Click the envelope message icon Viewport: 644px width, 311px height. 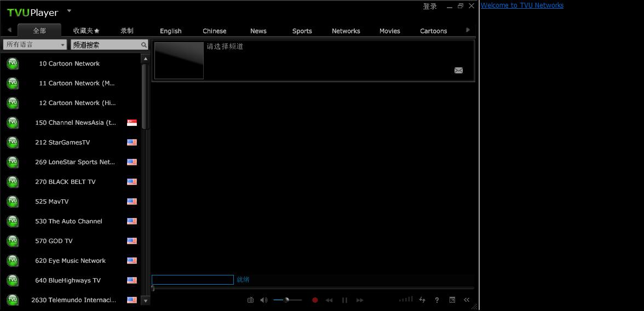[x=459, y=71]
